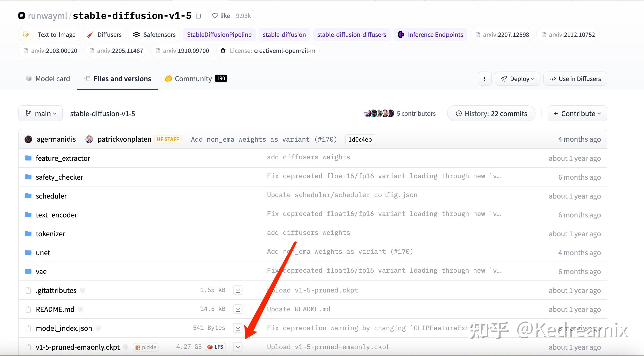Download model_index.json using its download icon
The height and width of the screenshot is (356, 644).
click(238, 328)
